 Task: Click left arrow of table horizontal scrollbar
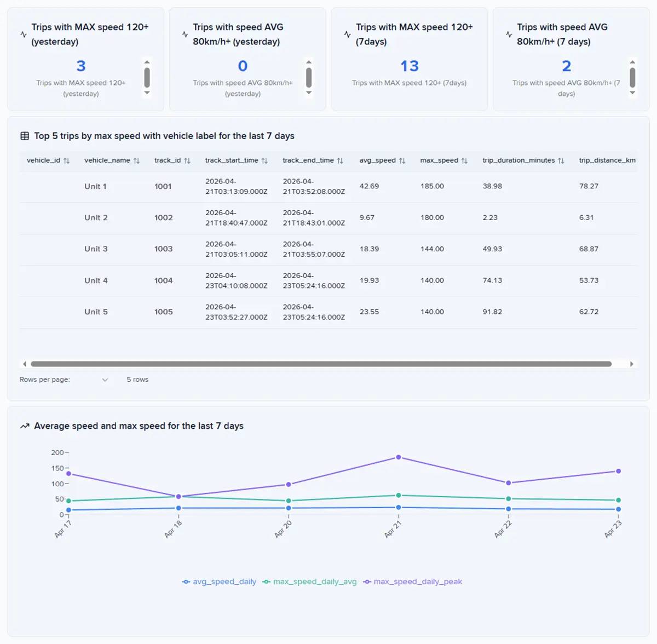pos(24,364)
